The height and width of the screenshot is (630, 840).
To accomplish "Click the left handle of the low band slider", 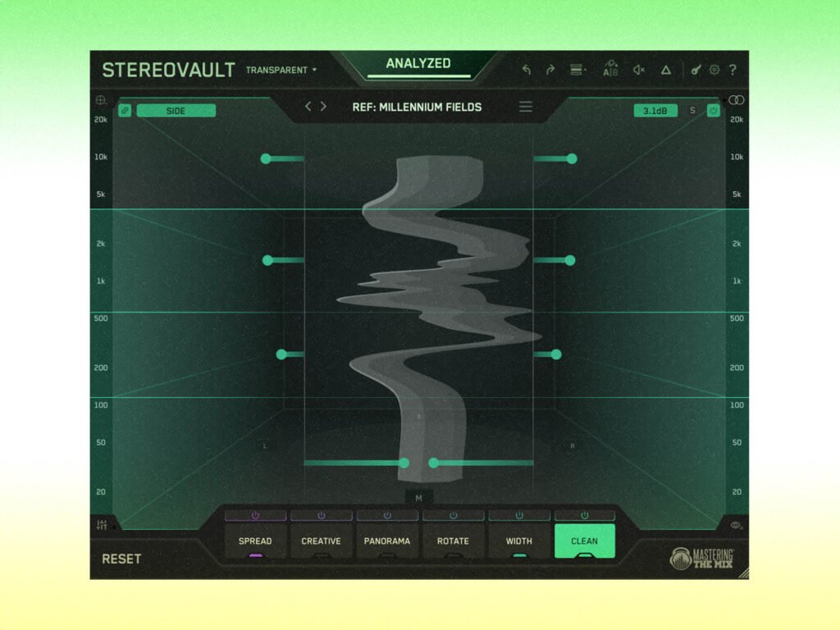I will [404, 463].
